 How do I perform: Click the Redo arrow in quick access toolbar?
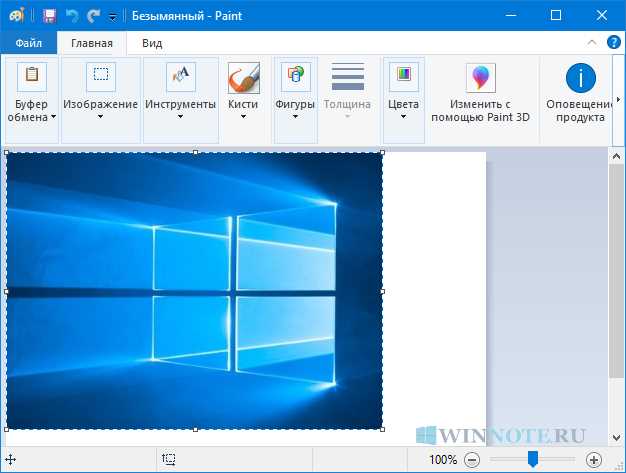pyautogui.click(x=93, y=15)
